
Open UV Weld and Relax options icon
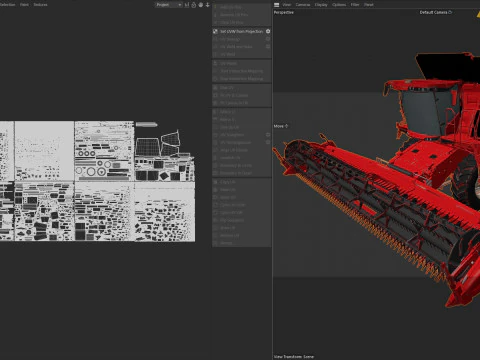point(268,47)
